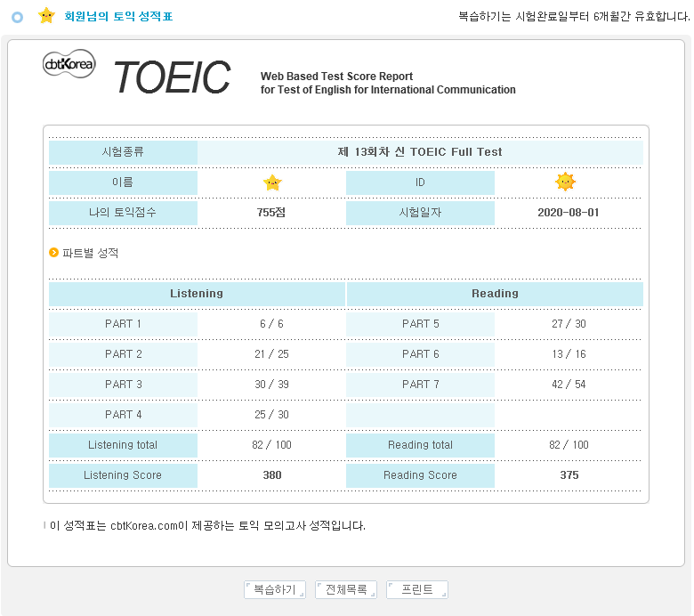Click the sun icon in the ID row
This screenshot has width=694, height=616.
[x=565, y=182]
